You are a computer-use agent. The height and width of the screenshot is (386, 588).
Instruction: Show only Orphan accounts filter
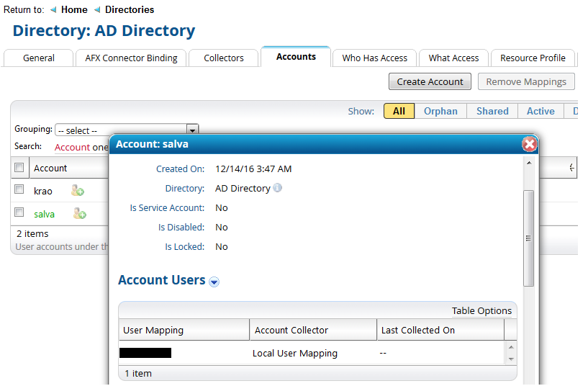click(x=440, y=111)
